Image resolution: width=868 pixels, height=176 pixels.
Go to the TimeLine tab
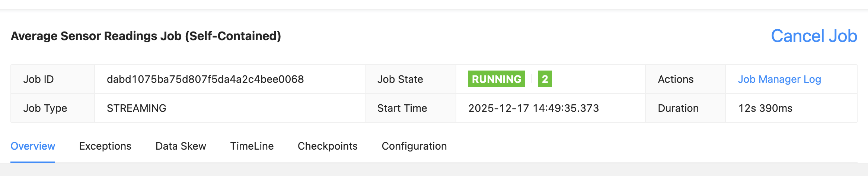point(252,146)
